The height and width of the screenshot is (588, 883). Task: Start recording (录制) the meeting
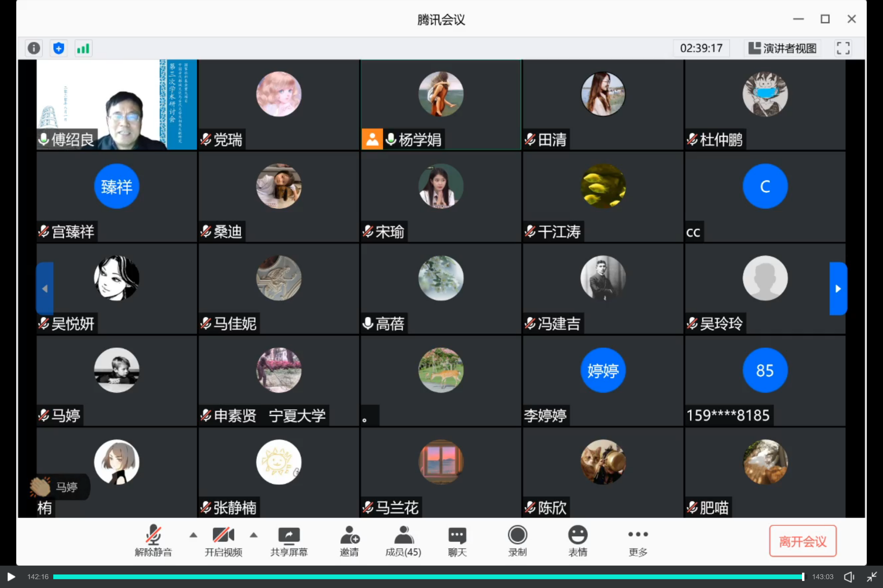[517, 541]
